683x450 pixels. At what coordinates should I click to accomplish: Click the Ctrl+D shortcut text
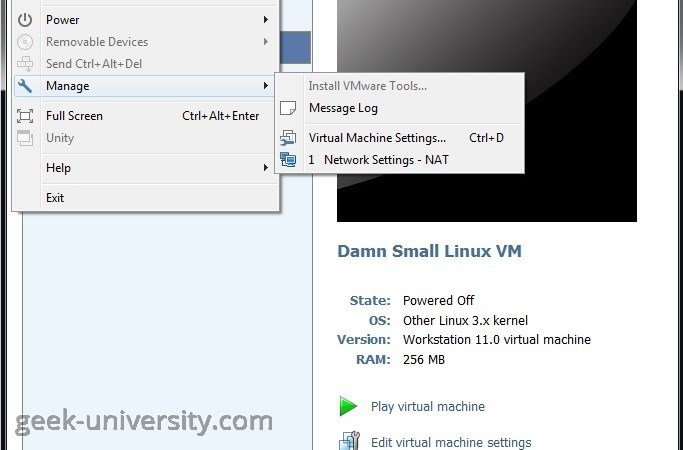point(486,138)
